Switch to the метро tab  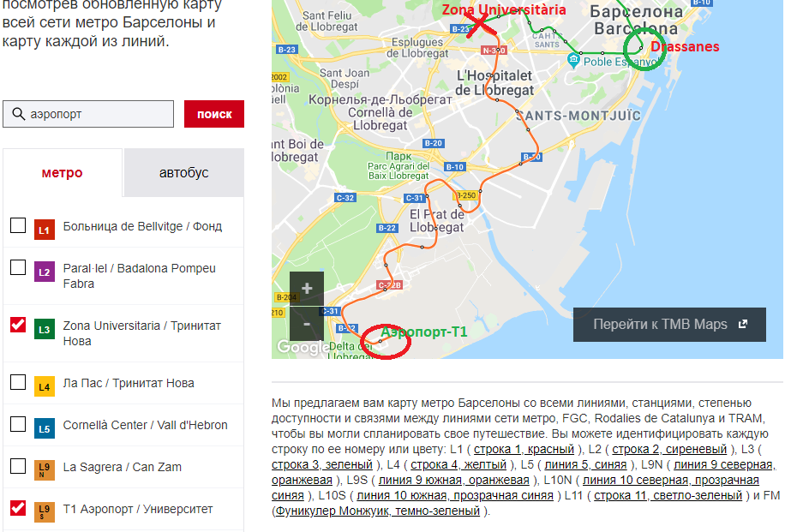pos(63,173)
